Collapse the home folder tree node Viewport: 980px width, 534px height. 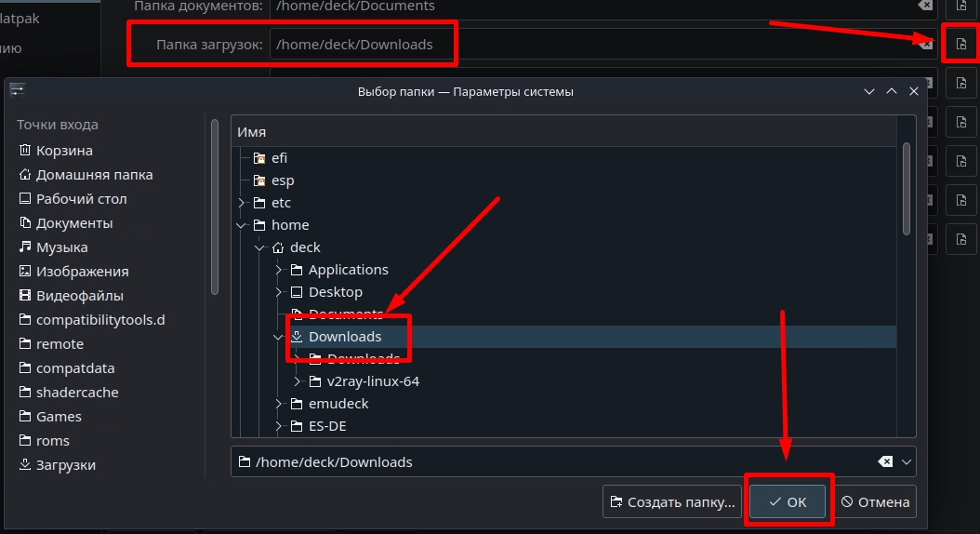click(x=242, y=225)
